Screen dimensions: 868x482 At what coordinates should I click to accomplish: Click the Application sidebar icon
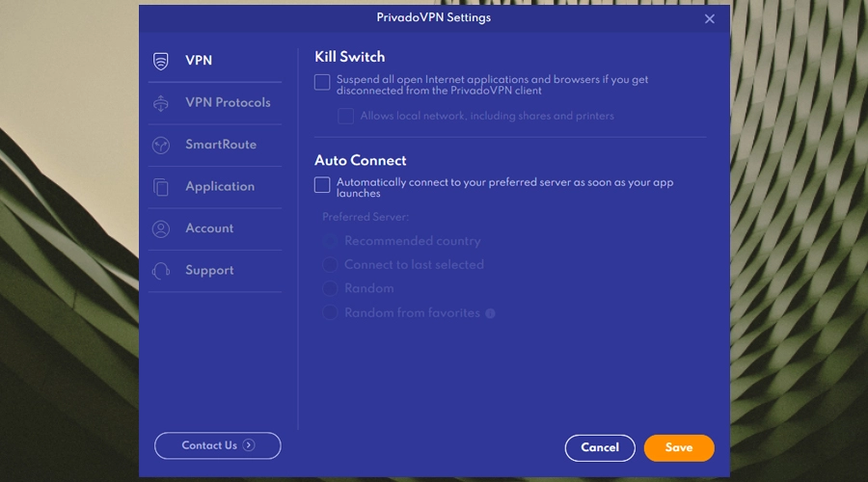pos(161,187)
